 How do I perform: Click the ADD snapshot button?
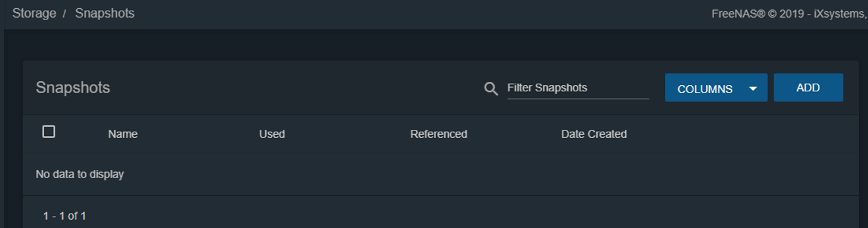coord(808,88)
